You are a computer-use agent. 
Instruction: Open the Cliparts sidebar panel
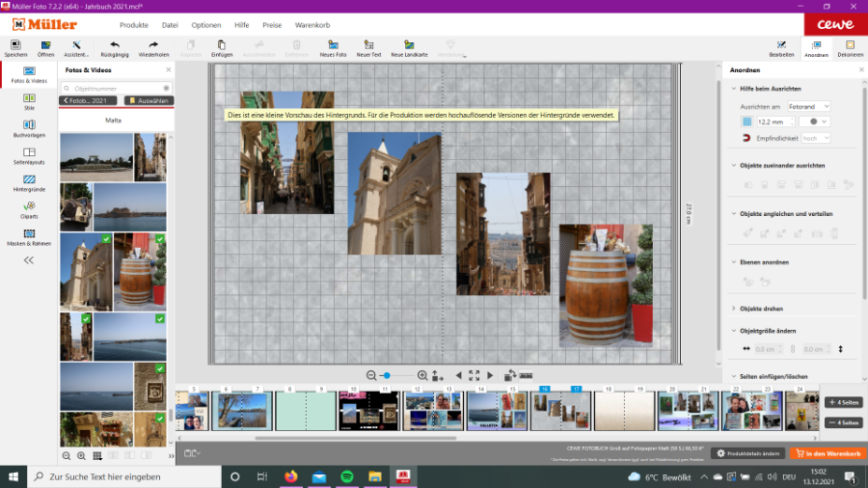pos(29,208)
